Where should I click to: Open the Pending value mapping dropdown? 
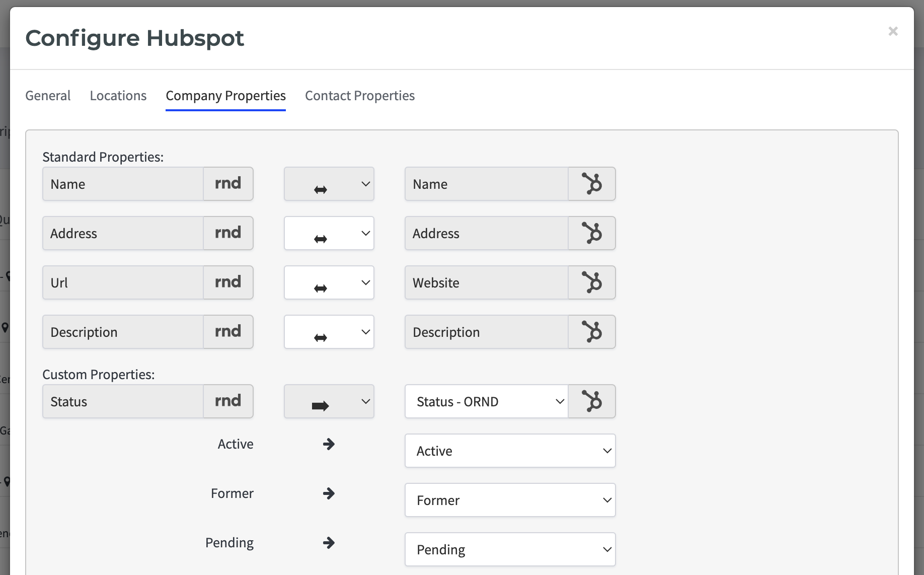(x=510, y=549)
